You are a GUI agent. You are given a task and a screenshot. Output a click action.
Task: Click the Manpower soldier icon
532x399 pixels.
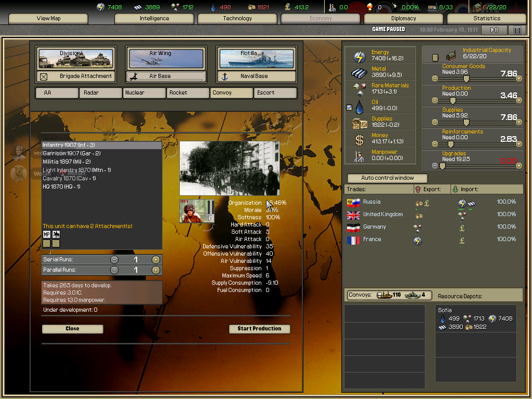click(x=359, y=156)
